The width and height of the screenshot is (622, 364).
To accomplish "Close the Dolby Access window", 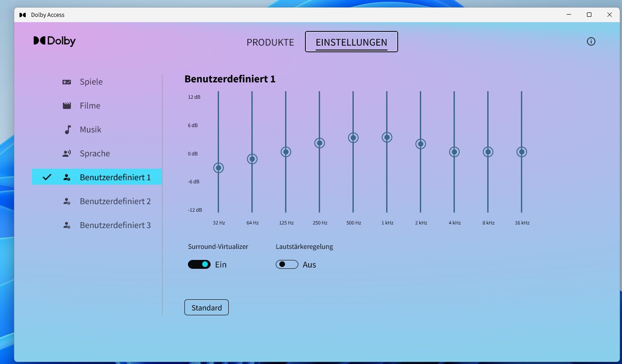I will tap(610, 15).
